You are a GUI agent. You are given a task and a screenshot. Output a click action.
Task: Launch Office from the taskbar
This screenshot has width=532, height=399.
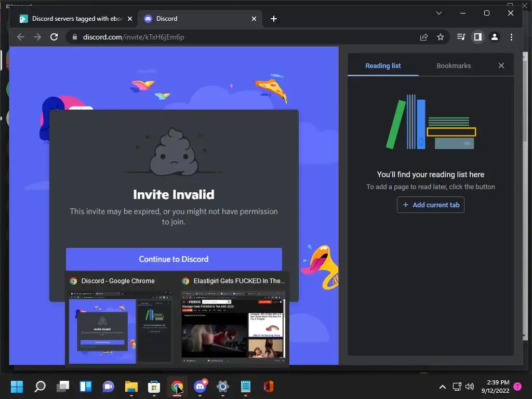(x=269, y=387)
